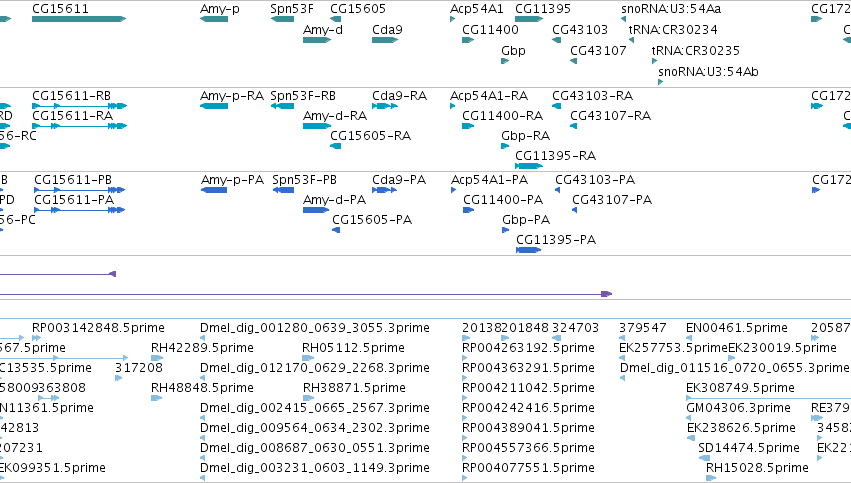
Task: Select the CG43103 gene label
Action: [x=580, y=30]
